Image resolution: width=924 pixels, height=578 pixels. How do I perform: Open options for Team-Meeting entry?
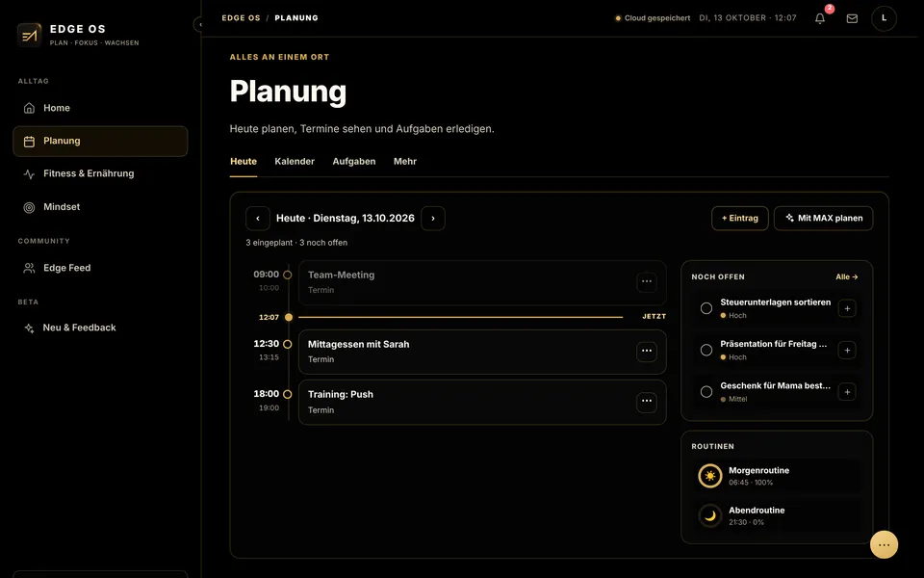(x=647, y=281)
